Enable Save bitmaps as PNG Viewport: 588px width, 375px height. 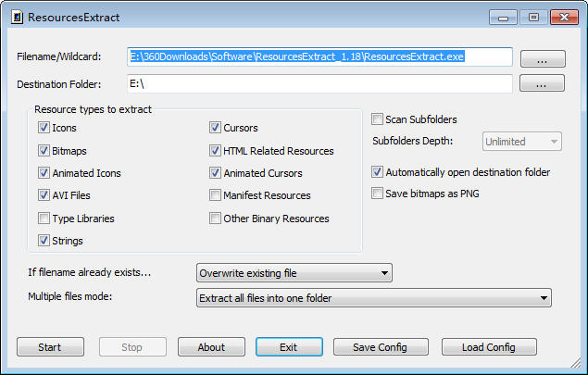click(x=377, y=194)
